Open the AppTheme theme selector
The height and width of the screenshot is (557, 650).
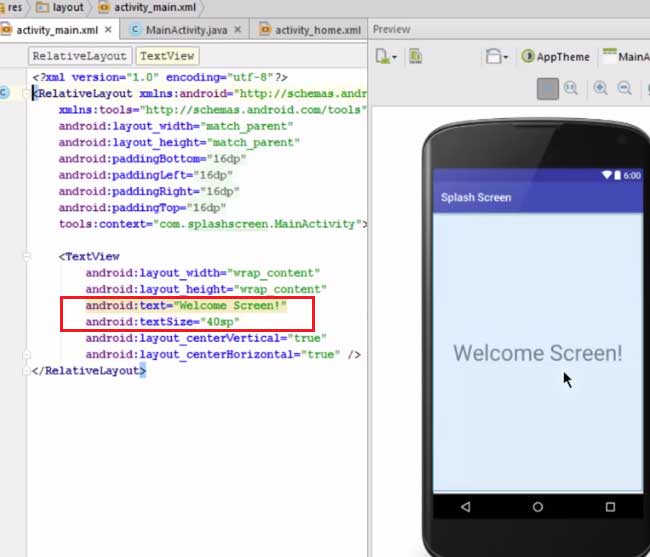(555, 57)
